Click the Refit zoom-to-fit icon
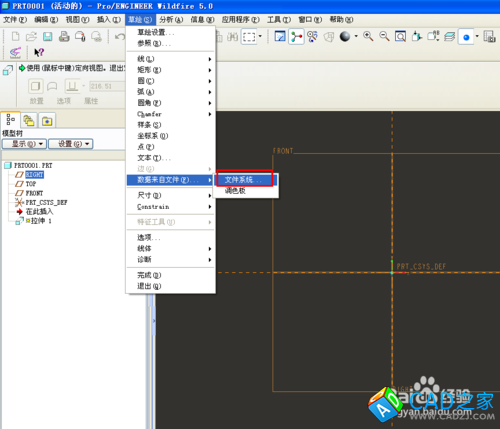Screen dimensions: 500x429 pyautogui.click(x=400, y=36)
